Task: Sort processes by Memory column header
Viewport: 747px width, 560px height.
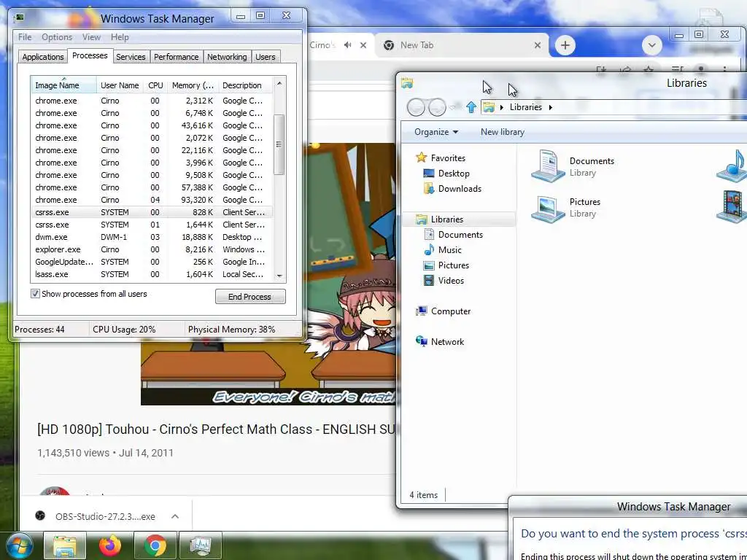Action: coord(193,85)
